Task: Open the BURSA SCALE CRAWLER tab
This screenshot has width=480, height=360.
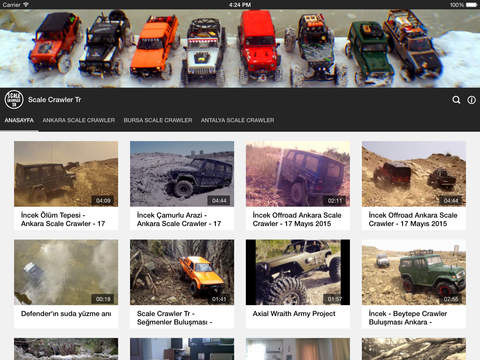Action: coord(158,120)
